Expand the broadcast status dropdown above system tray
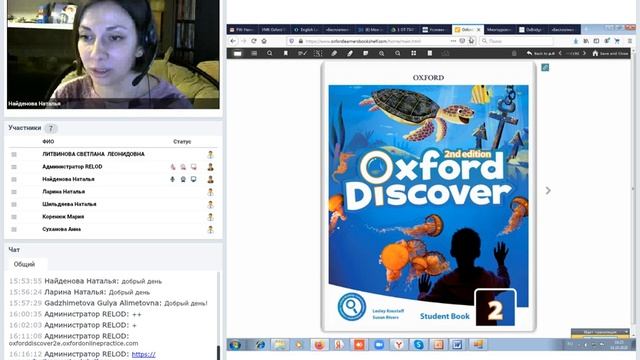 click(626, 332)
